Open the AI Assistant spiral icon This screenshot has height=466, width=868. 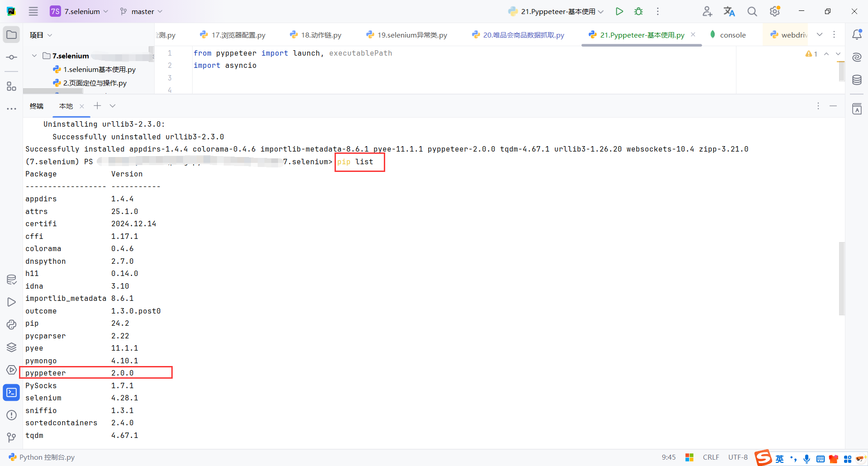pyautogui.click(x=857, y=57)
